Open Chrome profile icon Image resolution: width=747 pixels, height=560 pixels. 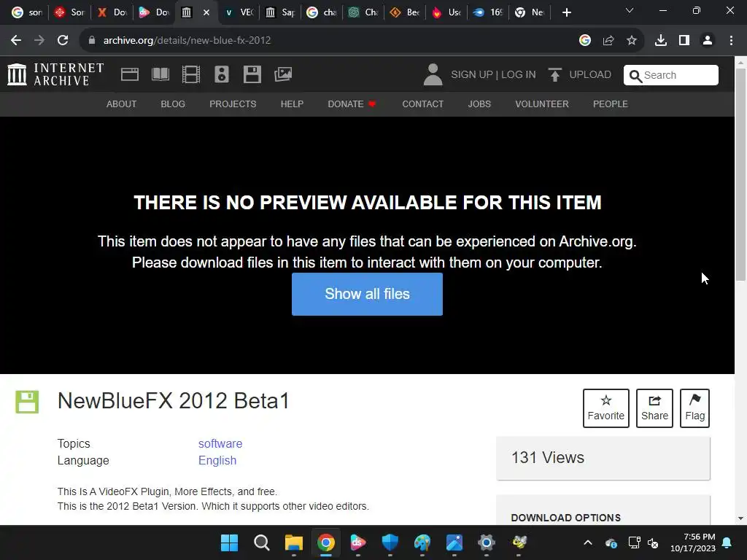[x=708, y=41]
